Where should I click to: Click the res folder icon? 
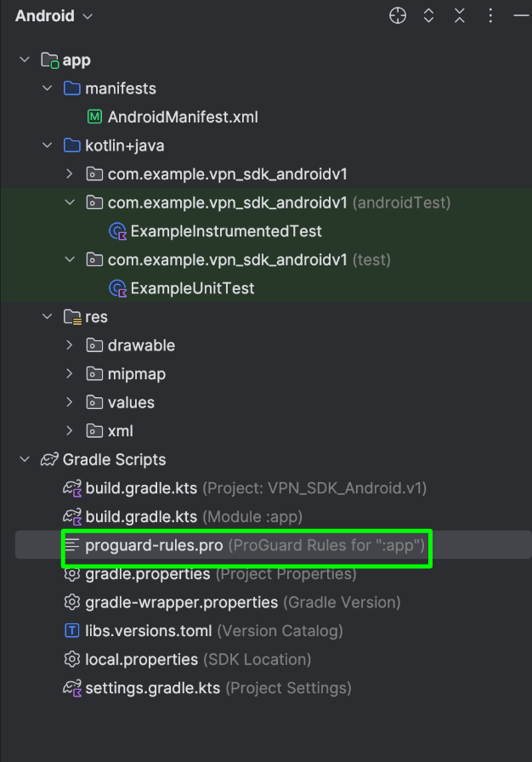coord(72,317)
